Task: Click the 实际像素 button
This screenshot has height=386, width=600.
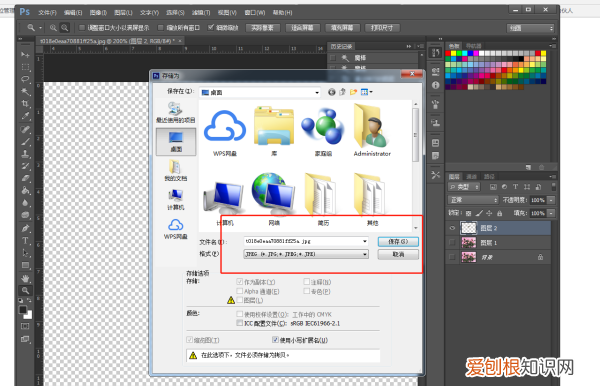Action: pyautogui.click(x=263, y=28)
